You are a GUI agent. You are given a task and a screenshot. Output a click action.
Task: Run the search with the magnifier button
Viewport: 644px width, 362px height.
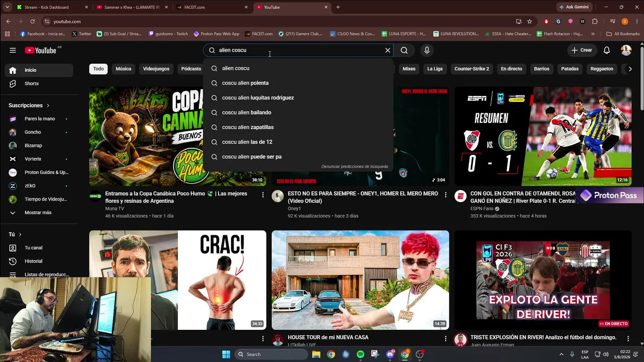404,50
